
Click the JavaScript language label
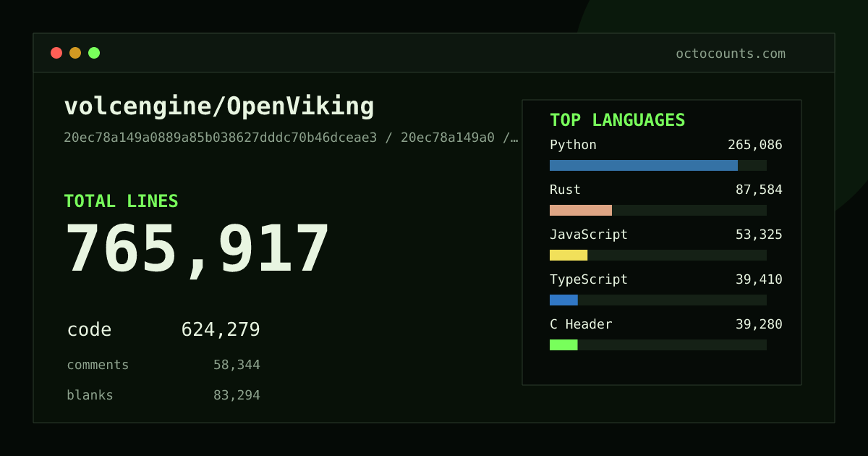[x=589, y=235]
